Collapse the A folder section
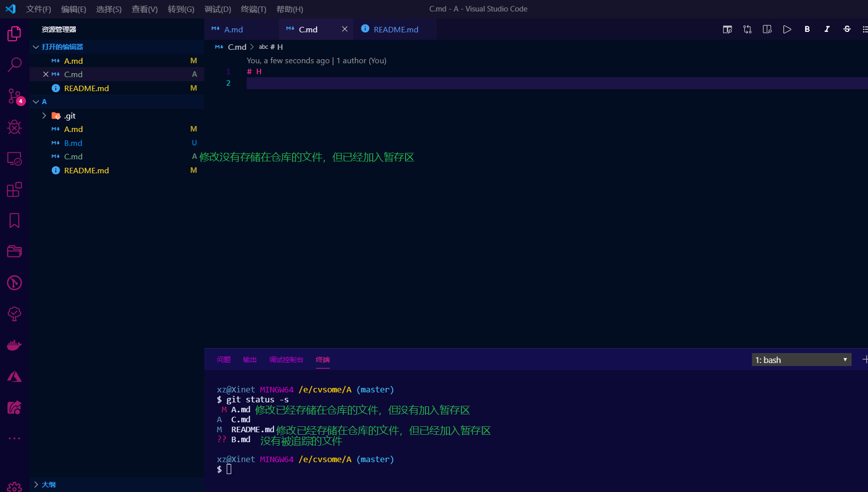 (x=117, y=102)
